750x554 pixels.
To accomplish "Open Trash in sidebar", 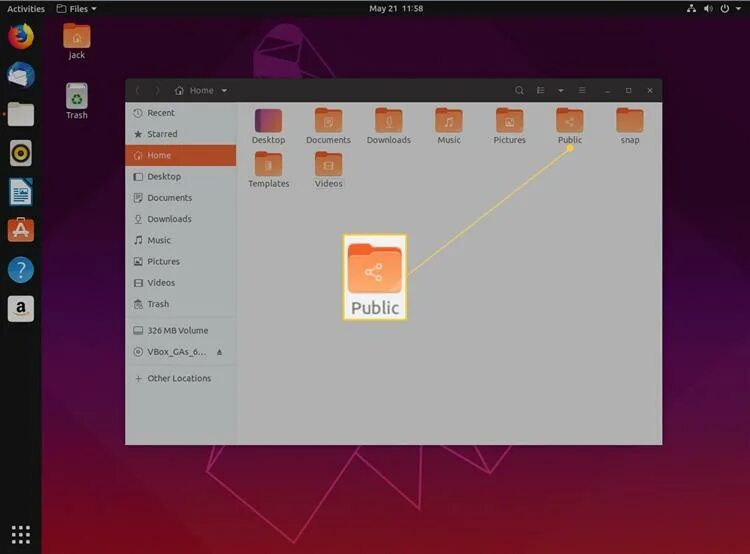I will (x=181, y=304).
